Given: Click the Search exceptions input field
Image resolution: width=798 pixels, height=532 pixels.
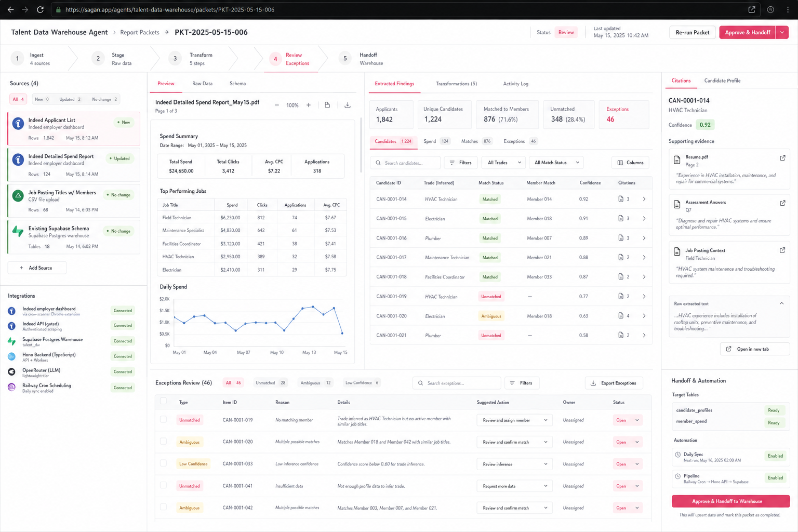Looking at the screenshot, I should (x=457, y=383).
